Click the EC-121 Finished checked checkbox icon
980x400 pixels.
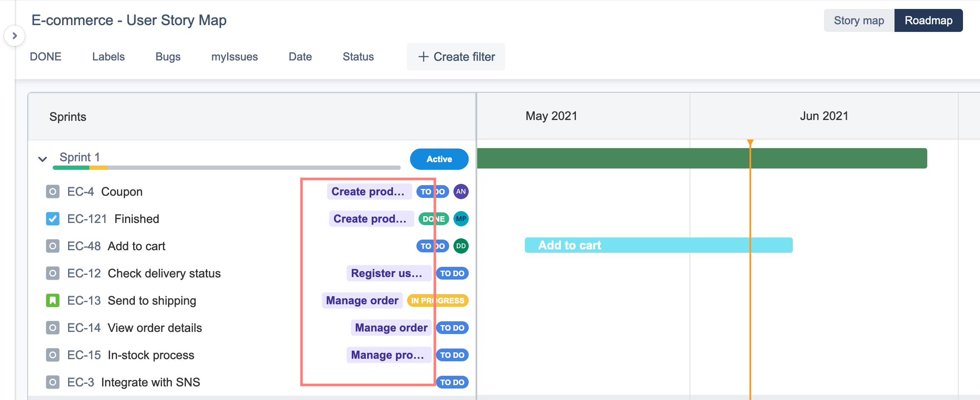(x=52, y=219)
